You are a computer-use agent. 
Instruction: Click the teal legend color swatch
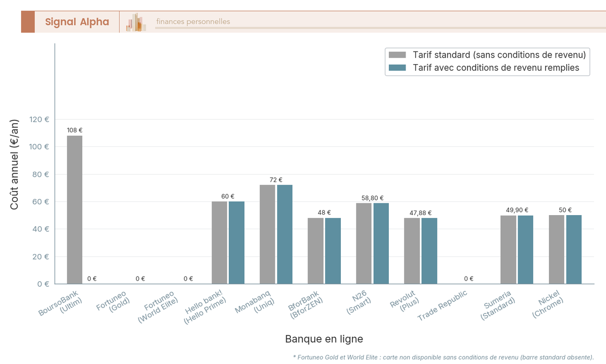pyautogui.click(x=398, y=67)
